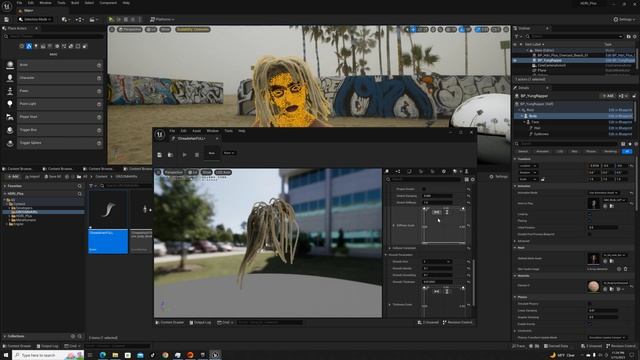Click browse-to-asset icon in groom editor toolbar
The height and width of the screenshot is (360, 640).
(x=171, y=155)
